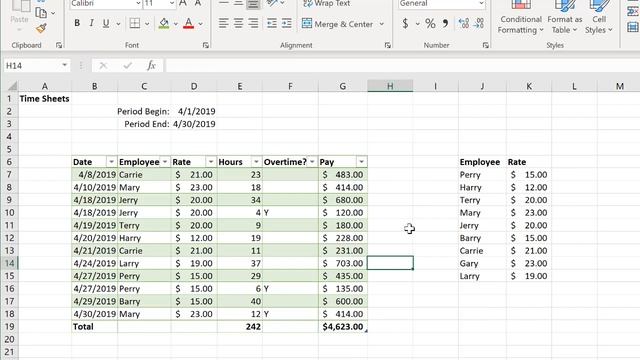Toggle Italic formatting
Image resolution: width=640 pixels, height=360 pixels.
[x=91, y=24]
